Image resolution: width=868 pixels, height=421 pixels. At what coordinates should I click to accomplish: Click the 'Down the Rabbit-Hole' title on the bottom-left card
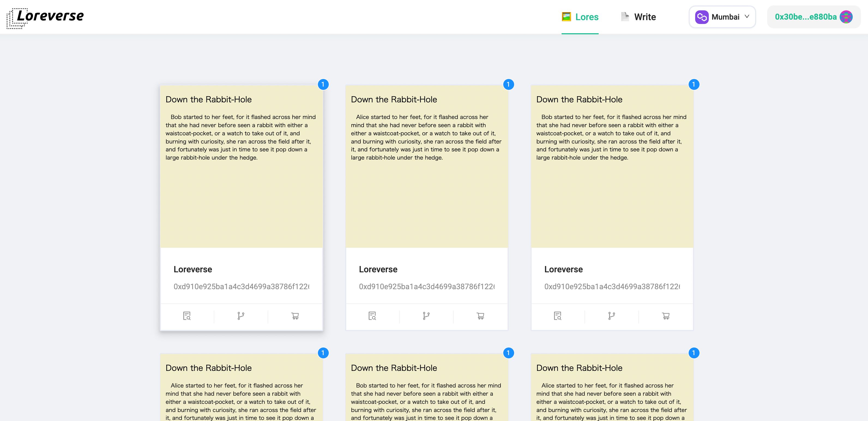209,368
